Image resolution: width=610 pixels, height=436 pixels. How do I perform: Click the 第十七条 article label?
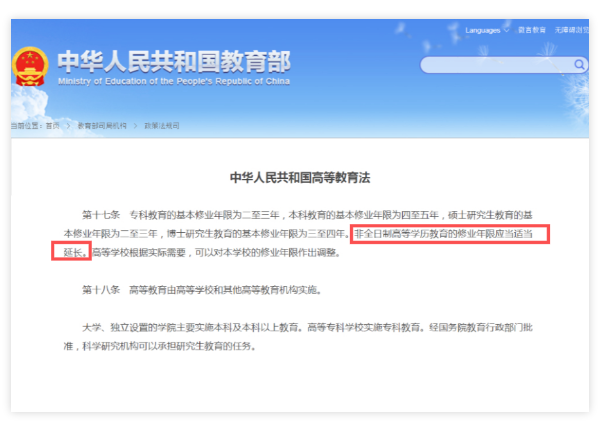click(101, 215)
